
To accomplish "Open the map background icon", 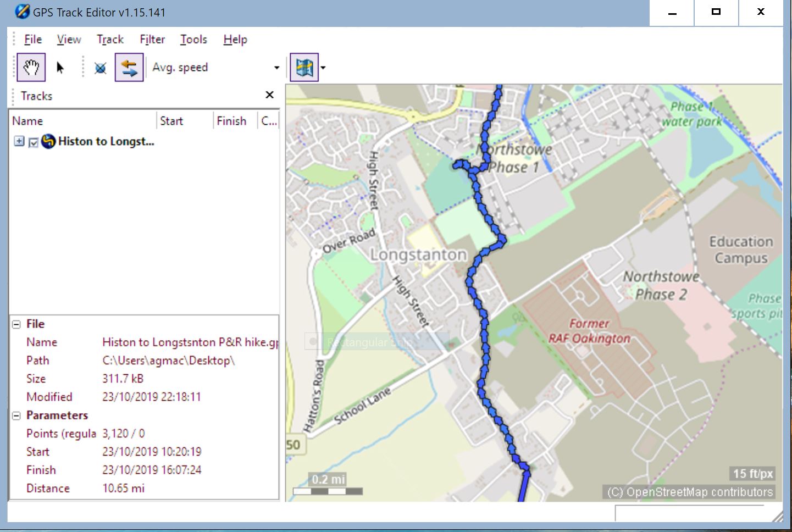I will click(304, 67).
